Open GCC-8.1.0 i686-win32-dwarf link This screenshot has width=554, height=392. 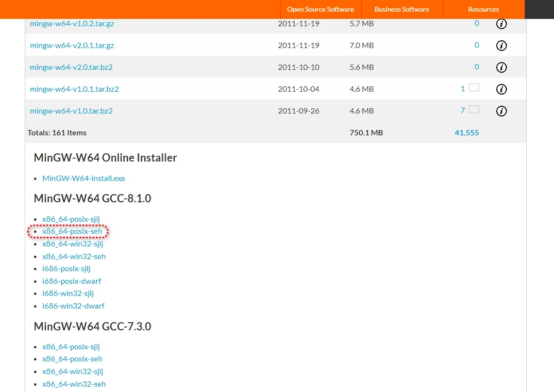click(73, 306)
